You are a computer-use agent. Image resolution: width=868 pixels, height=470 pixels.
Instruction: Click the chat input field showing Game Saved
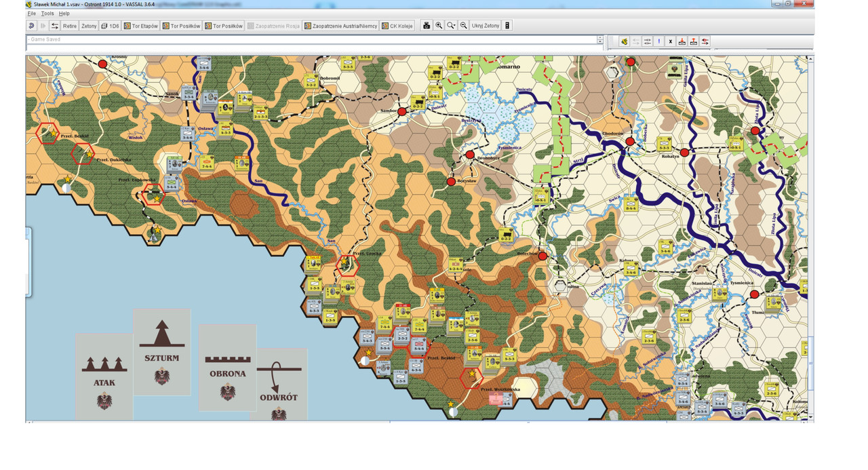point(311,39)
